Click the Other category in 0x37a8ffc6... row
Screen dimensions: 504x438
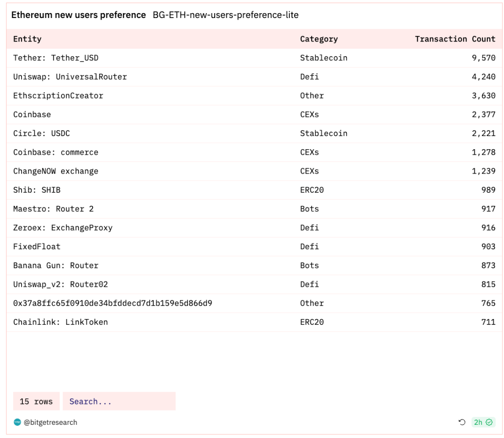(x=312, y=303)
